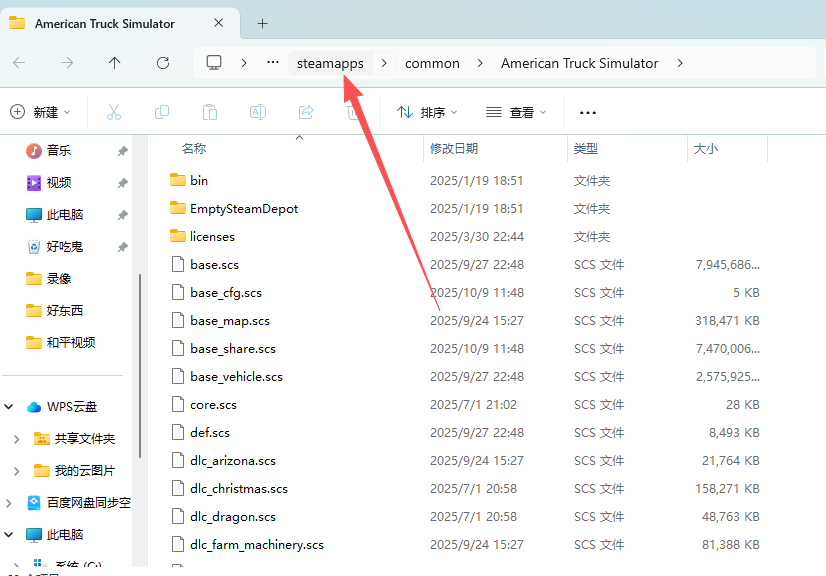Click the This PC monitor icon in address bar

(214, 63)
